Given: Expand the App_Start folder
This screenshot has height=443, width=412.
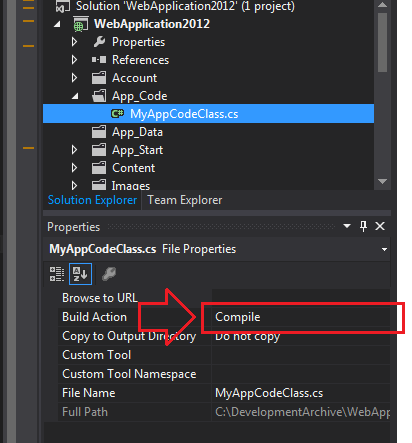Looking at the screenshot, I should (x=74, y=150).
